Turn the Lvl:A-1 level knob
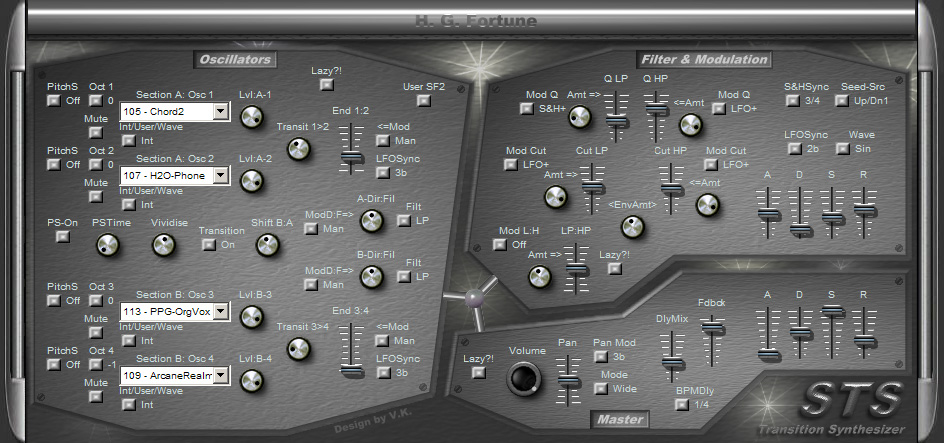 [252, 117]
